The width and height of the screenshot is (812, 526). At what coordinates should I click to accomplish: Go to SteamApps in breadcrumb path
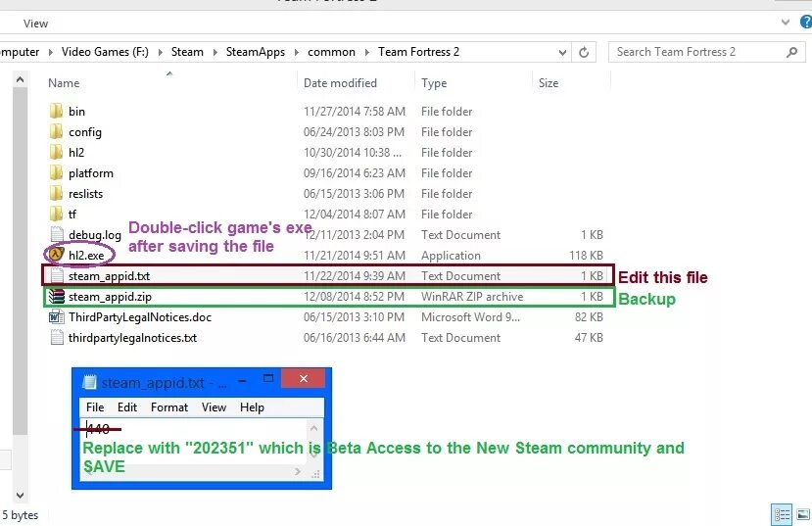(x=256, y=52)
